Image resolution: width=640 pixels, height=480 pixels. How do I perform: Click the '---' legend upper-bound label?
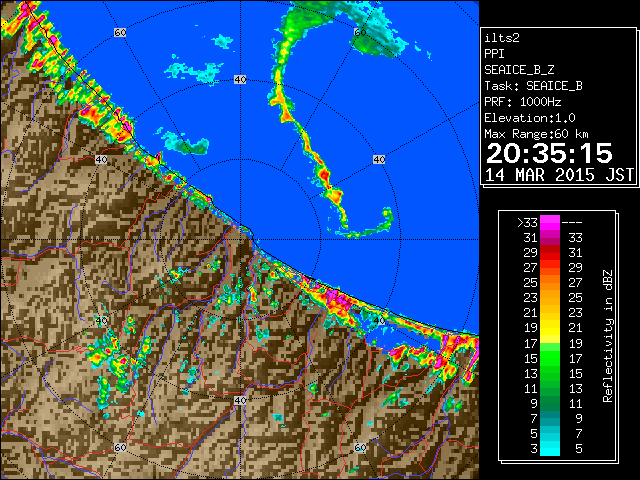(x=572, y=222)
